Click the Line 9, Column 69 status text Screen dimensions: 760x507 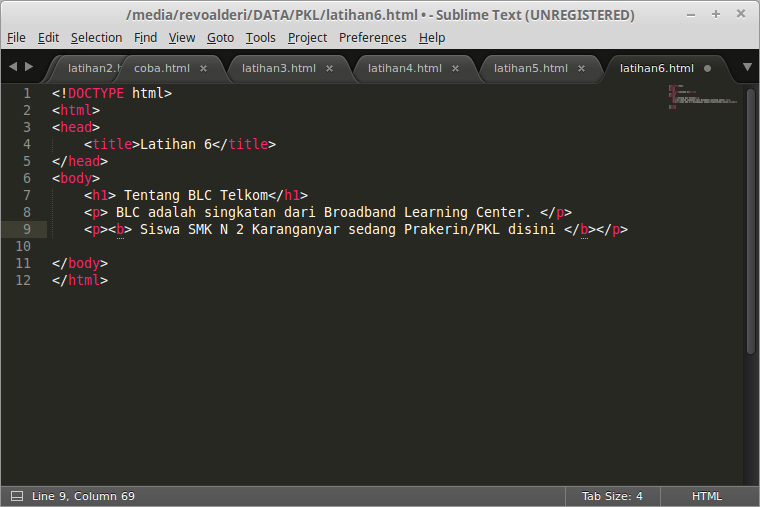pos(83,496)
